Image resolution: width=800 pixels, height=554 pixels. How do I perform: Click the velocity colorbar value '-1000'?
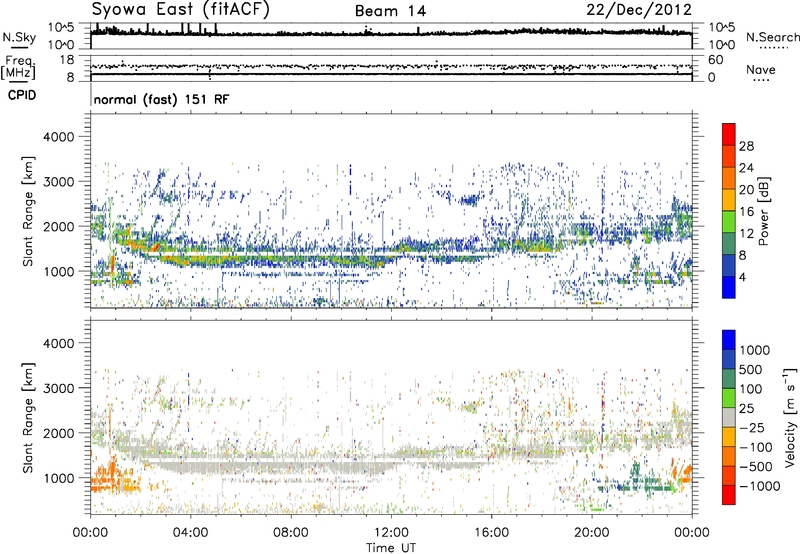point(760,486)
